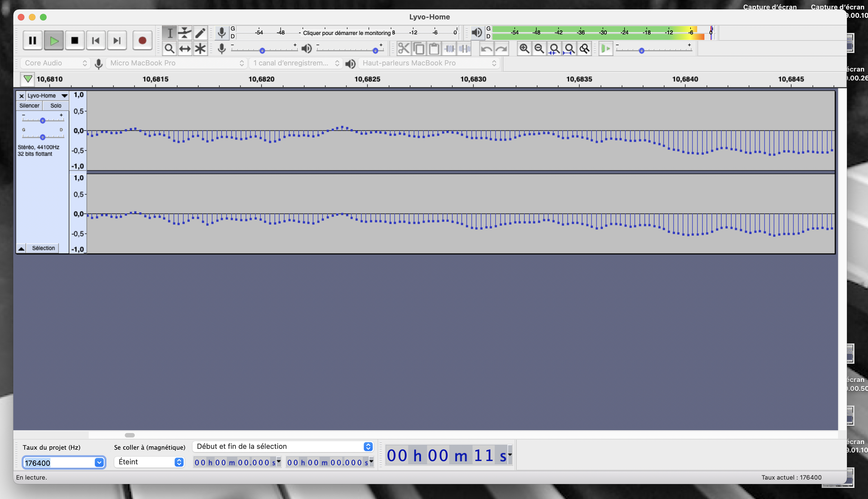Collapse track with the up-arrow button

click(21, 248)
